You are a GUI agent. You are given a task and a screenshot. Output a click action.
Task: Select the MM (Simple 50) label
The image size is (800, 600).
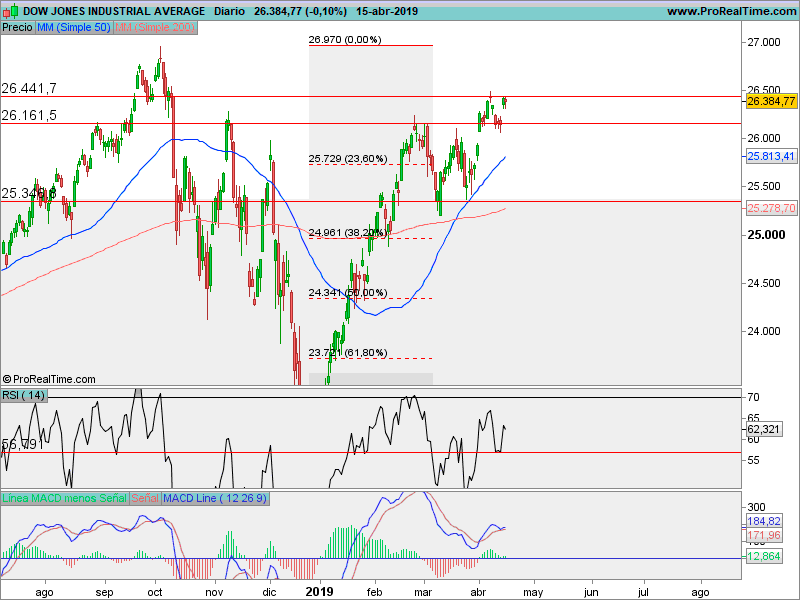click(x=74, y=28)
